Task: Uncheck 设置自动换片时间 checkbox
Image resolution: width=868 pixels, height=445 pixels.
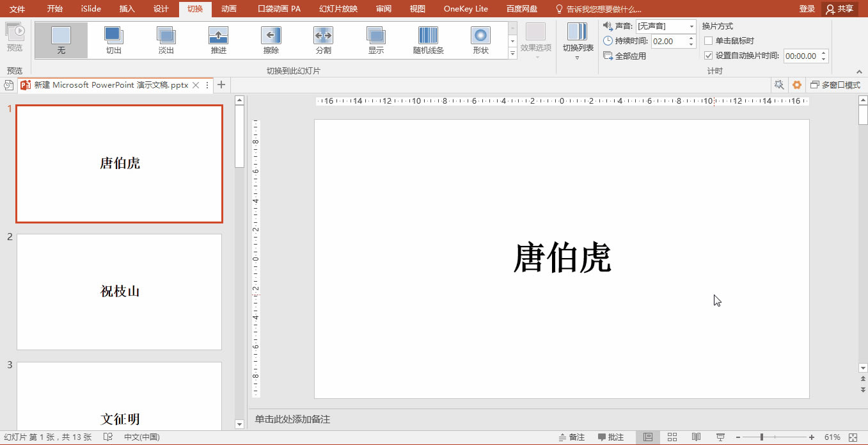Action: (708, 56)
